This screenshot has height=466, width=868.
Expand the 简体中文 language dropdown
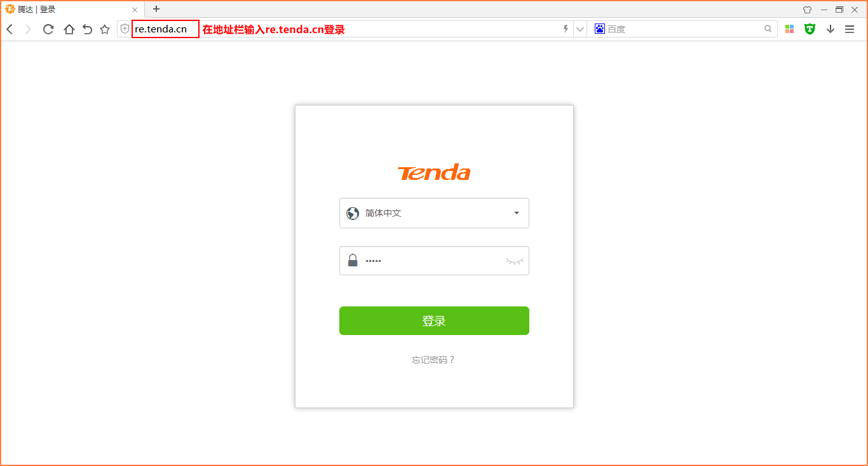[434, 213]
